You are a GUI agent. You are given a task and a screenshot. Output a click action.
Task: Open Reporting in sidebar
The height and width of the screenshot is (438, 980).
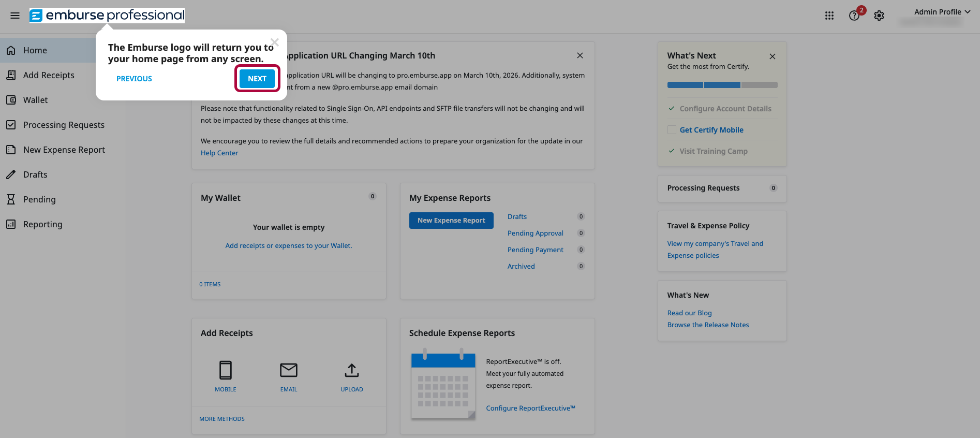pyautogui.click(x=63, y=224)
